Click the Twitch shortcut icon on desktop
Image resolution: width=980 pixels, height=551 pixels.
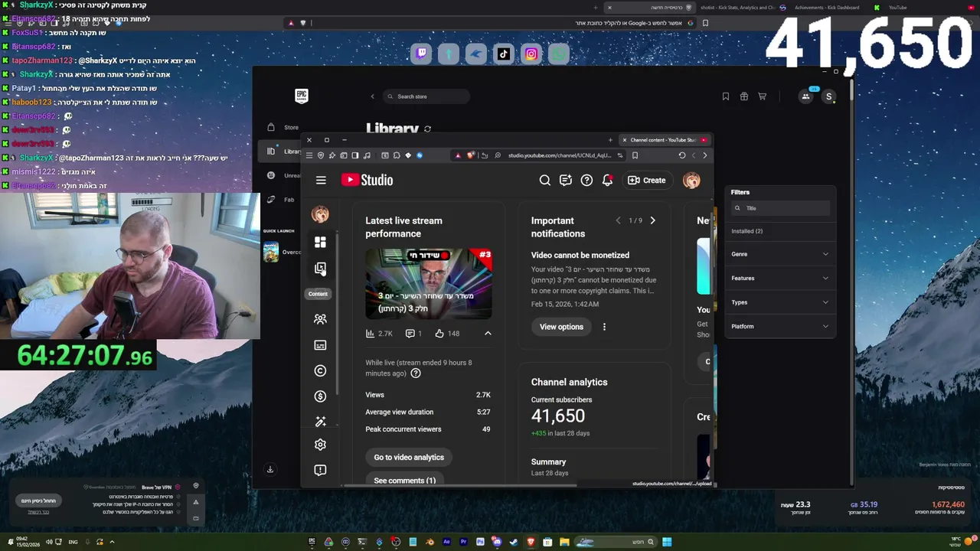click(x=421, y=54)
